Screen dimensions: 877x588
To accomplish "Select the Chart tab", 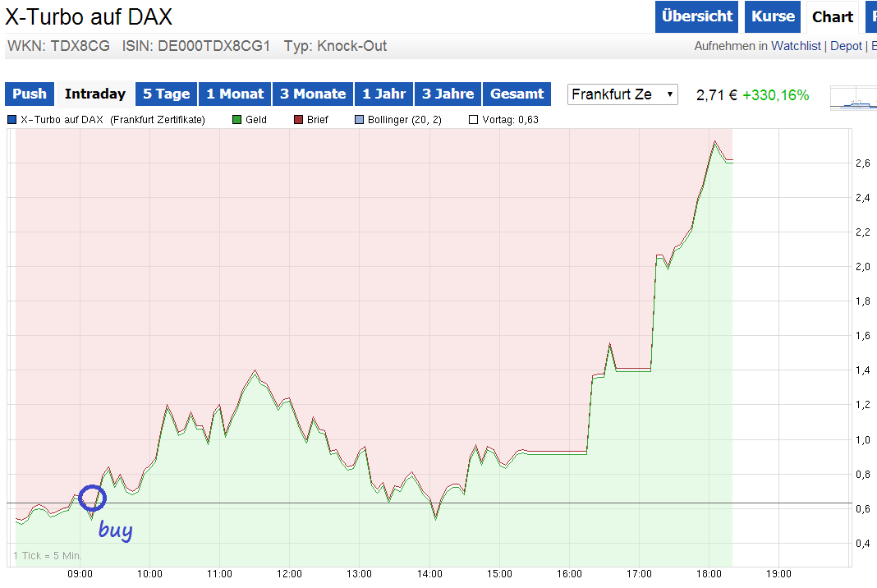I will tap(832, 16).
